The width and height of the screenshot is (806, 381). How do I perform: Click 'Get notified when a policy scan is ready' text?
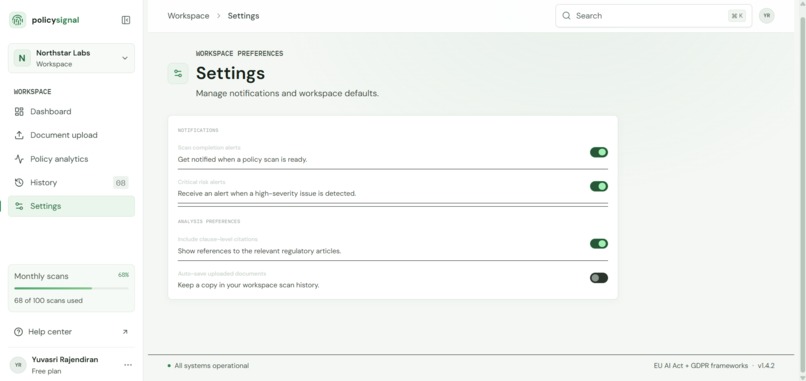coord(242,159)
